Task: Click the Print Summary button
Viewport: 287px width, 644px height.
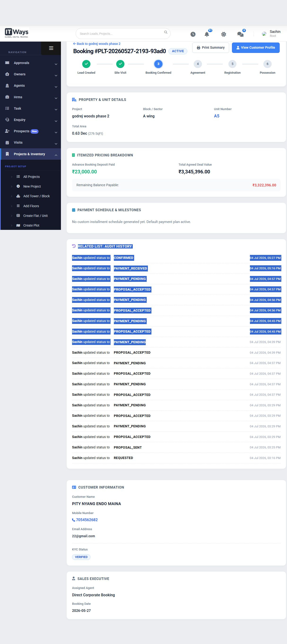Action: point(210,47)
